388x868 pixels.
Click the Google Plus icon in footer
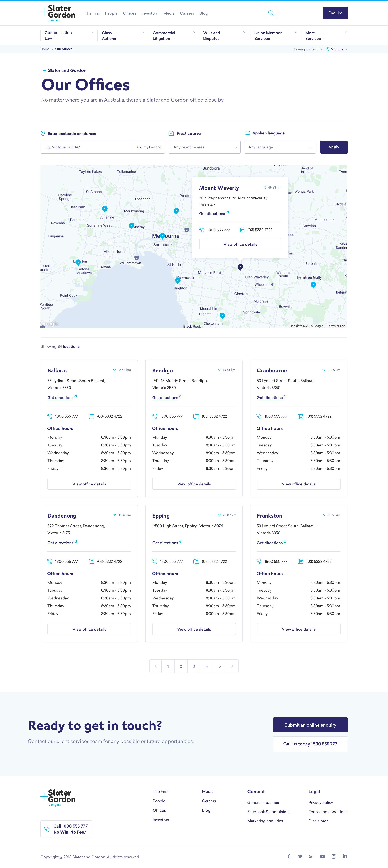click(x=311, y=856)
